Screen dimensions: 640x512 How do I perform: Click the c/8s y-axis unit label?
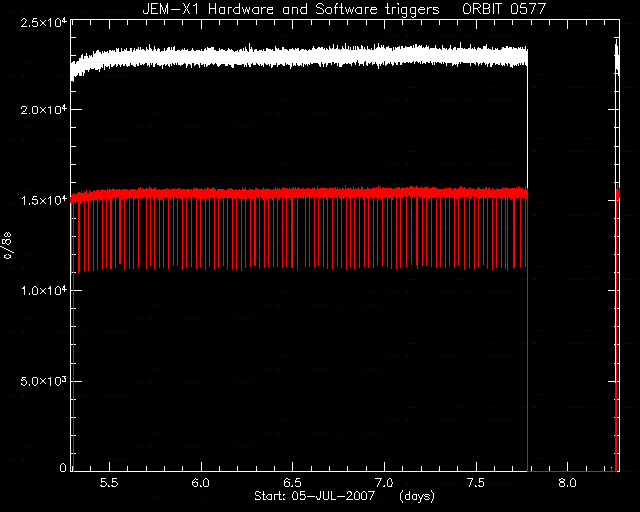8,246
